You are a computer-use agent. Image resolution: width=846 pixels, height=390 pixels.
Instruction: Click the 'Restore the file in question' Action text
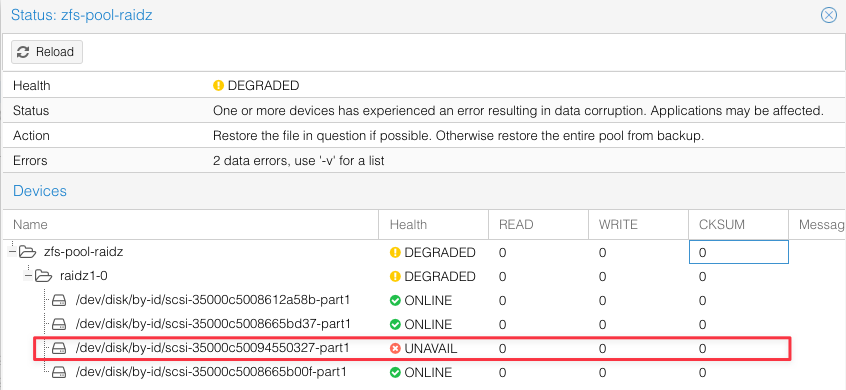click(x=459, y=135)
